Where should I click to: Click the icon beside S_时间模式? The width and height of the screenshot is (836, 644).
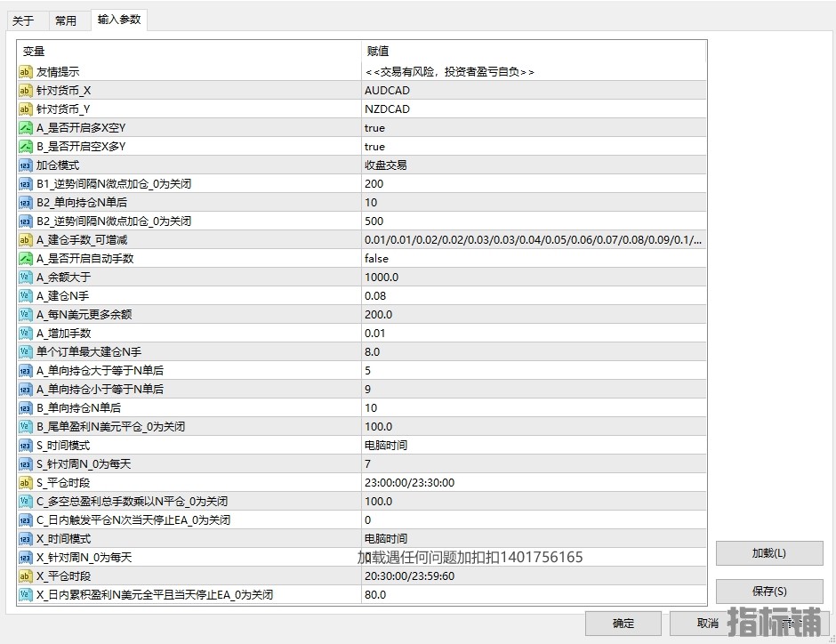tap(26, 445)
